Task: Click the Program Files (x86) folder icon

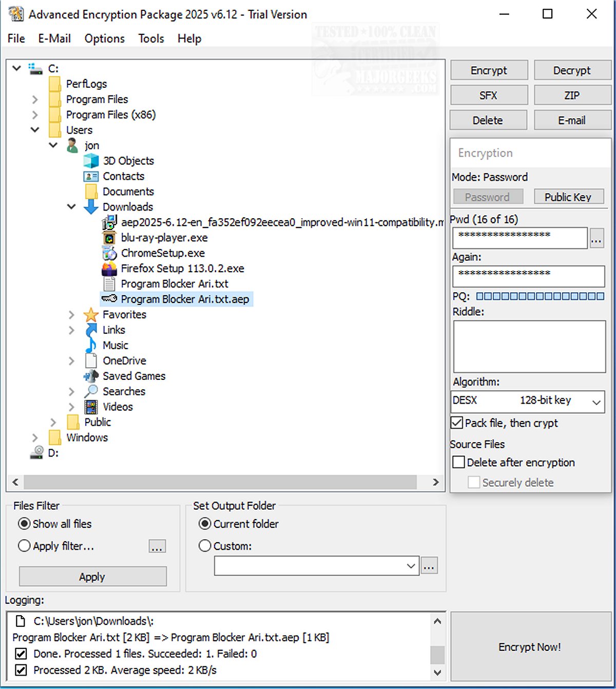Action: pyautogui.click(x=55, y=114)
